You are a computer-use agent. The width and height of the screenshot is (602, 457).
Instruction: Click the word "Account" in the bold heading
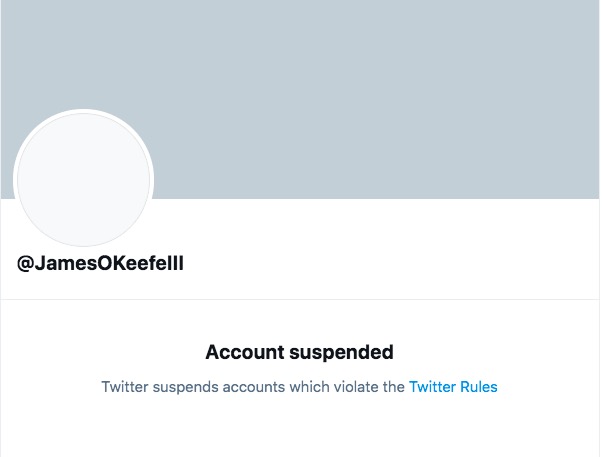pos(238,352)
